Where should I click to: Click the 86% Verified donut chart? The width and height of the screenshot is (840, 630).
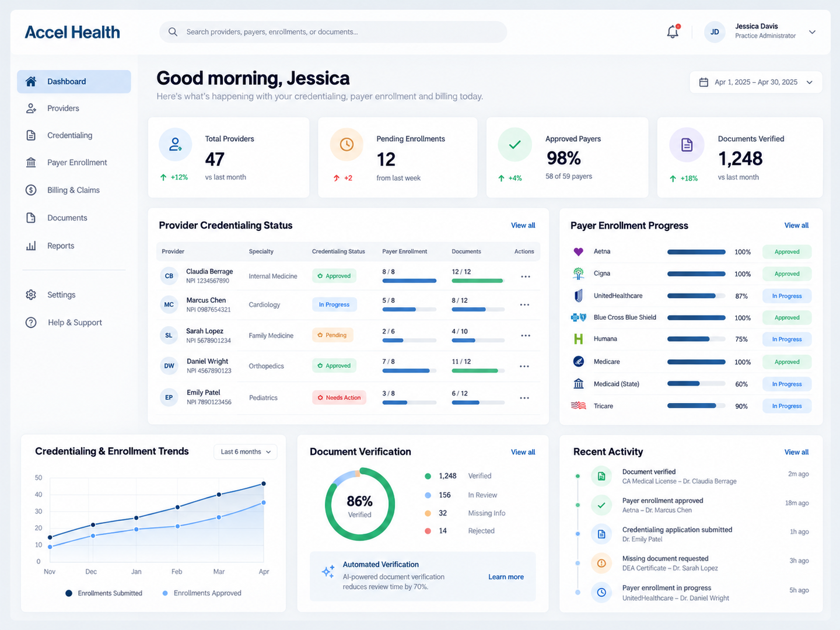360,504
